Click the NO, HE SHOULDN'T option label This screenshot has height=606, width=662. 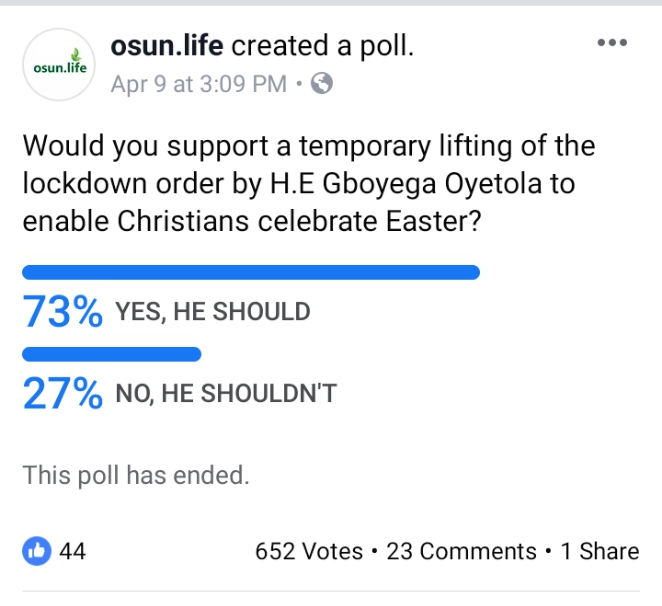tap(226, 393)
